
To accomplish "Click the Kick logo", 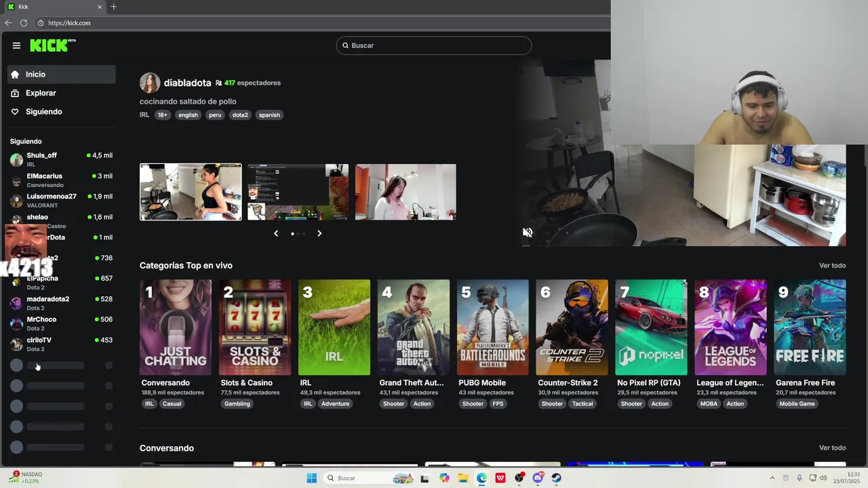I will tap(52, 45).
